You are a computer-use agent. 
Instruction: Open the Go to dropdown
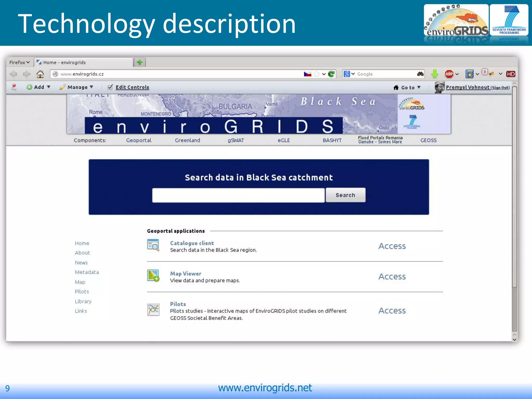(407, 88)
